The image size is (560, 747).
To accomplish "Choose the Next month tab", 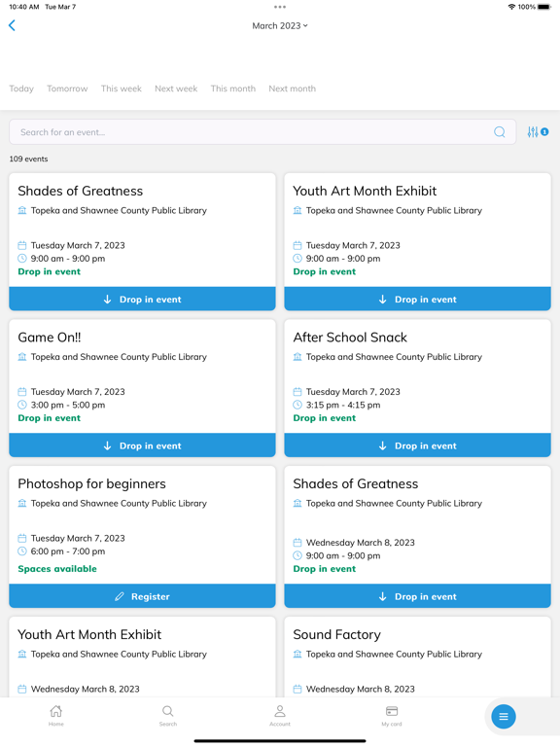I will (292, 89).
